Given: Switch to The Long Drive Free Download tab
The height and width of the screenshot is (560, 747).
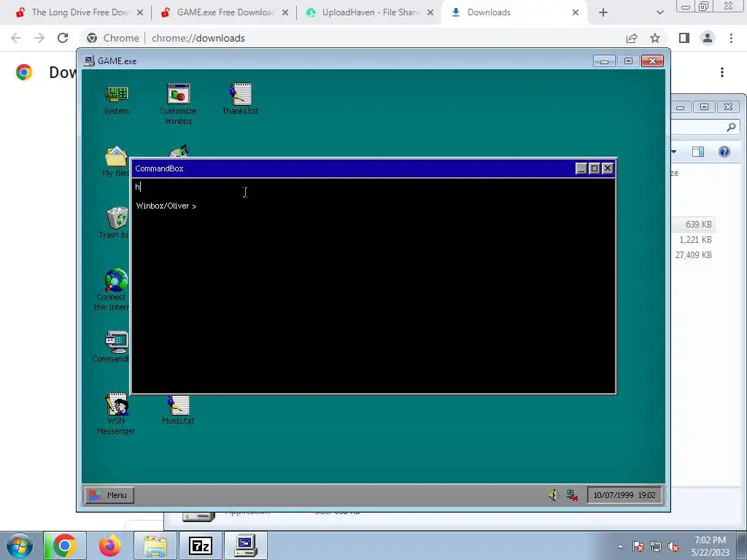Looking at the screenshot, I should point(79,12).
